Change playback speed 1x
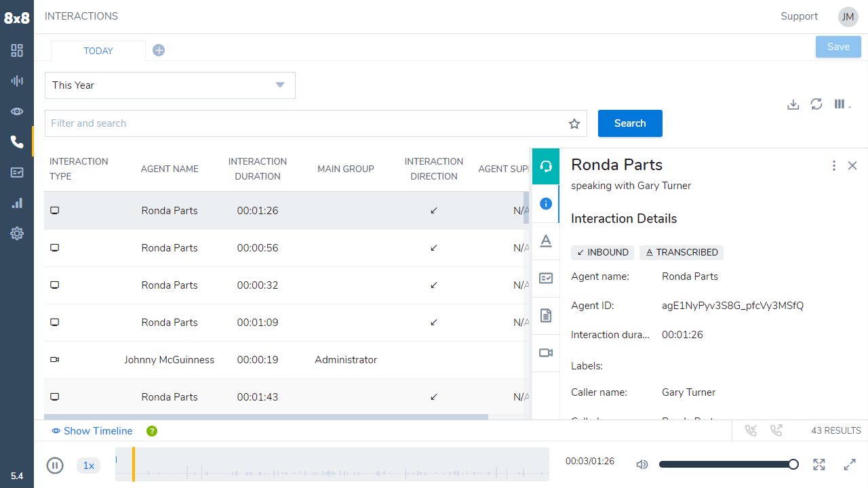868x488 pixels. click(x=88, y=465)
